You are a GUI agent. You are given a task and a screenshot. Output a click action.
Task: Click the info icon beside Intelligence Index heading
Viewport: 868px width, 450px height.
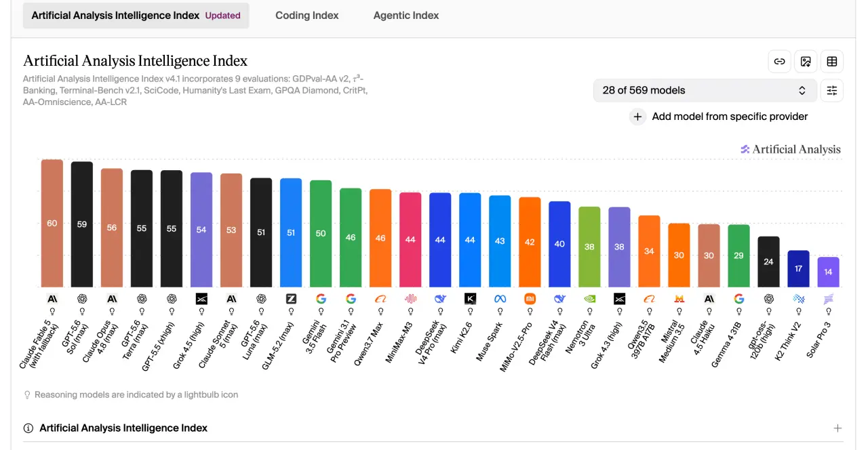pos(28,428)
